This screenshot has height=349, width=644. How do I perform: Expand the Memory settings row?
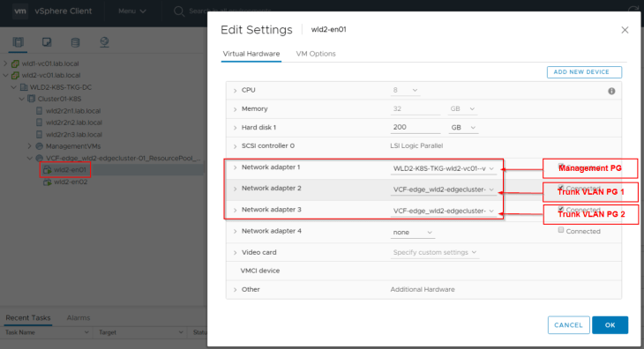click(x=235, y=109)
